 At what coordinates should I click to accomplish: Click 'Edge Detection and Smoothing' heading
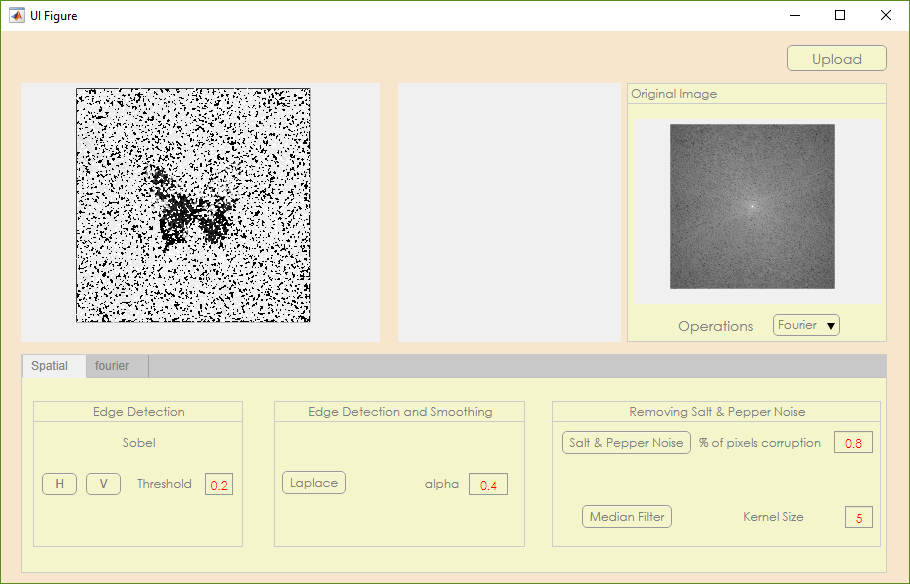(400, 412)
